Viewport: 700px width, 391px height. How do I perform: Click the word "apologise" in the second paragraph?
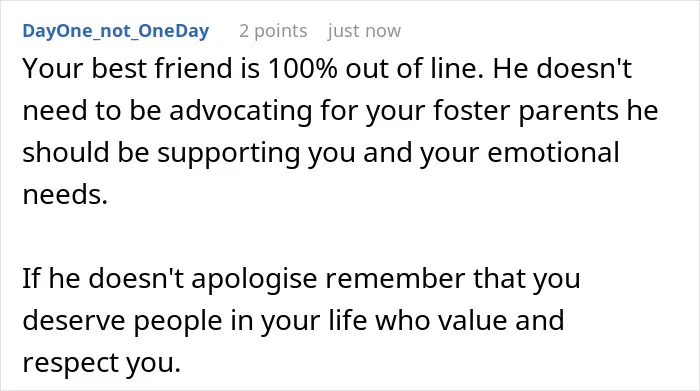click(254, 279)
